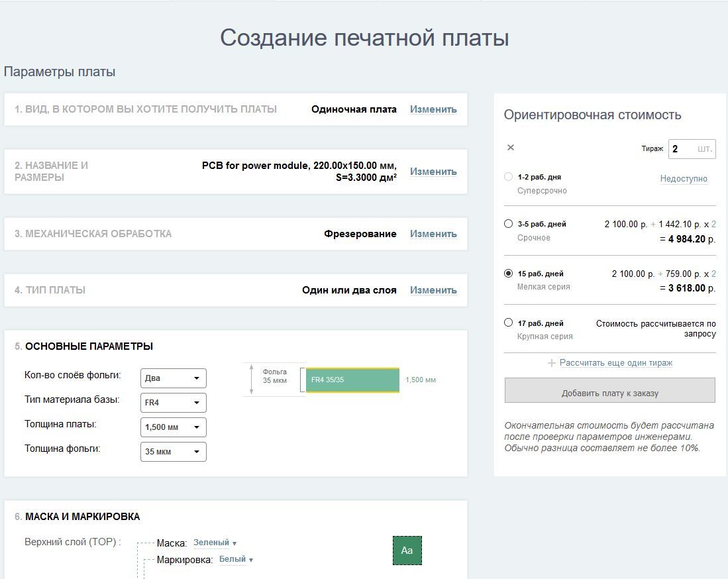Select the 15 раб. дней Мелкая серия option
The image size is (728, 579).
(508, 274)
